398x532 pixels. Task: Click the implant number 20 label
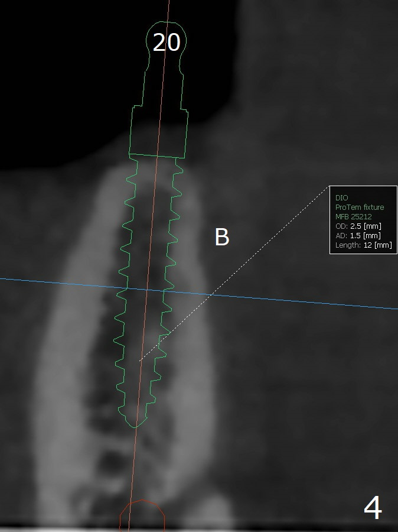(167, 43)
